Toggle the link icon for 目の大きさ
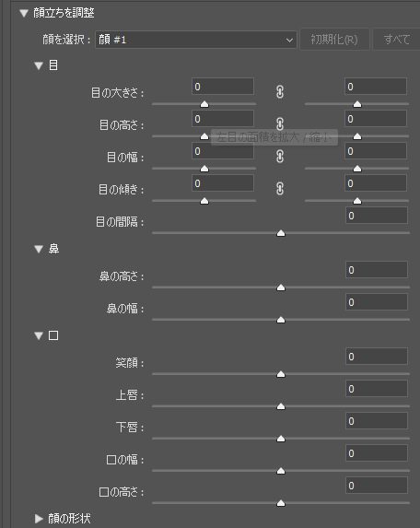Screen dimensions: 420x528 coord(280,92)
